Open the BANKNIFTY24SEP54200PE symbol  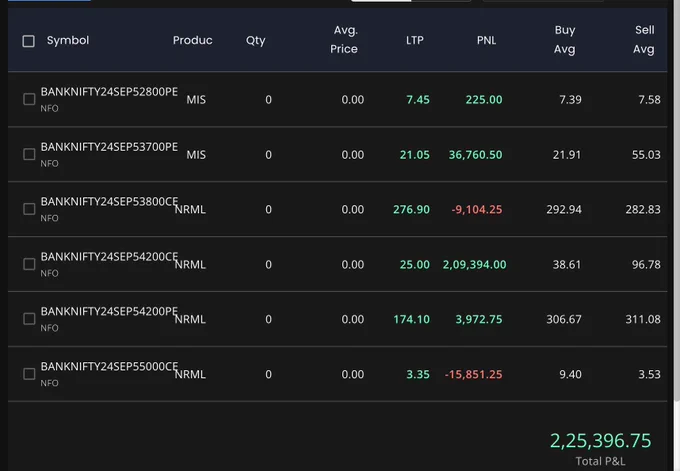coord(109,311)
